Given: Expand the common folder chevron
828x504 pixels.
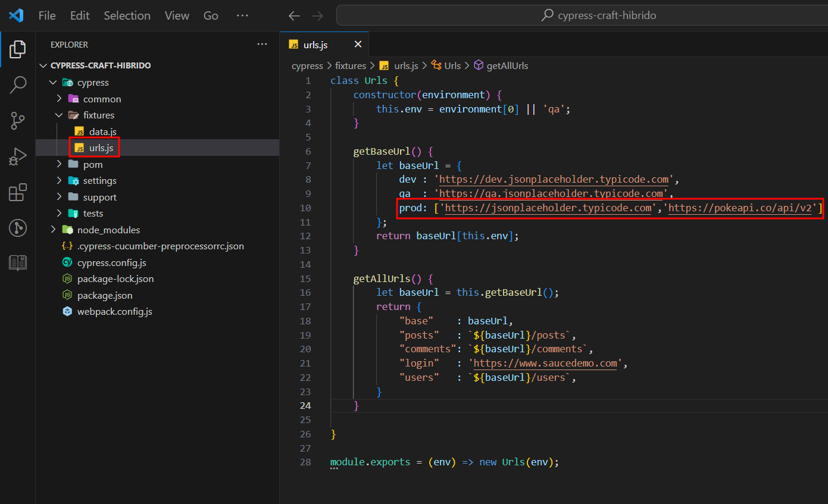Looking at the screenshot, I should click(x=59, y=99).
